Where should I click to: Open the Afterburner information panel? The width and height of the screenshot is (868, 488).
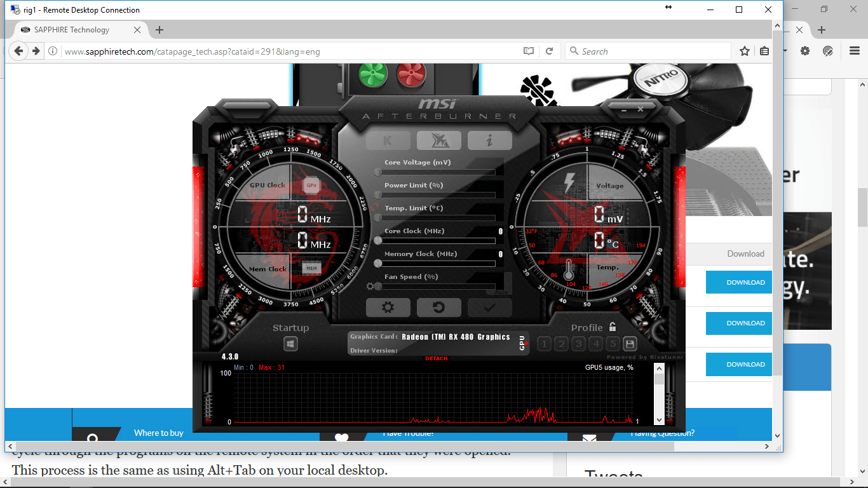(x=489, y=140)
